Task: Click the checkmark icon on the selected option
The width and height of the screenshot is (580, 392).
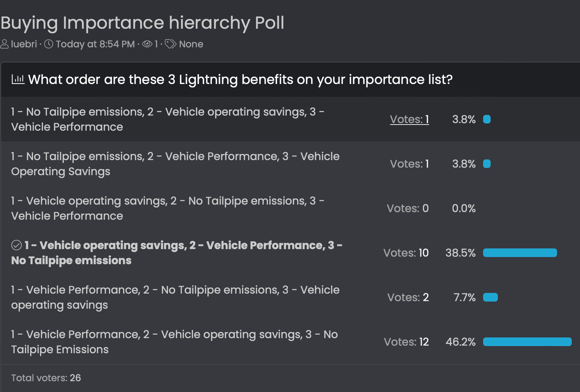Action: click(x=17, y=245)
